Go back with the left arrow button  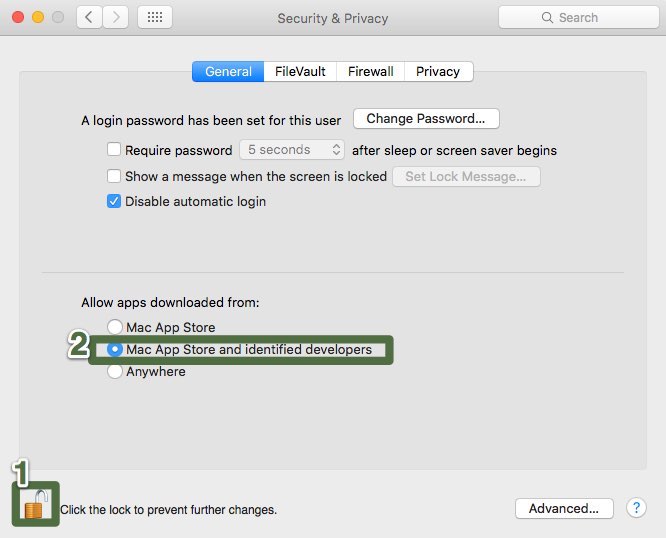click(x=90, y=17)
